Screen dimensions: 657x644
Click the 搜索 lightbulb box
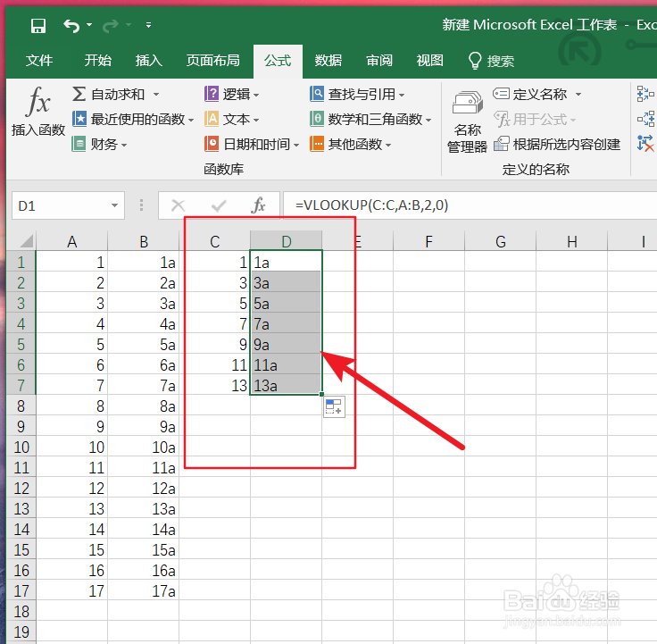point(491,62)
